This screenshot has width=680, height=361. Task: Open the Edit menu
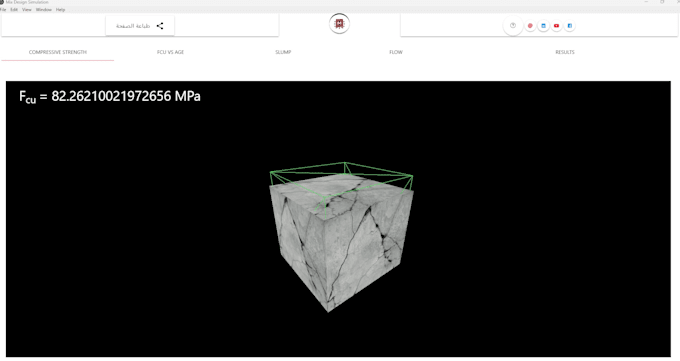pyautogui.click(x=14, y=10)
